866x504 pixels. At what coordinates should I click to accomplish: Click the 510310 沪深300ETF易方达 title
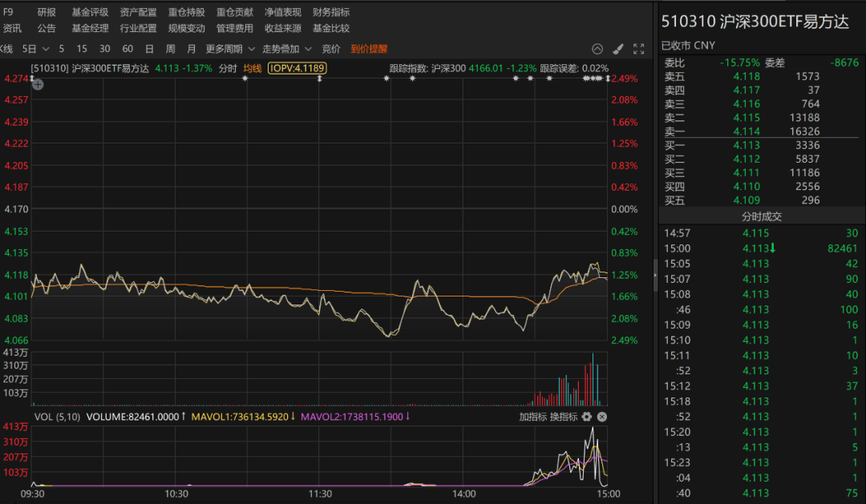pyautogui.click(x=755, y=22)
